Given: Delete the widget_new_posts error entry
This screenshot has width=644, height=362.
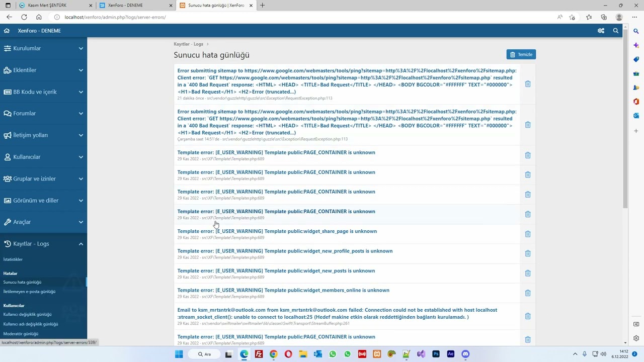Looking at the screenshot, I should pos(528,273).
